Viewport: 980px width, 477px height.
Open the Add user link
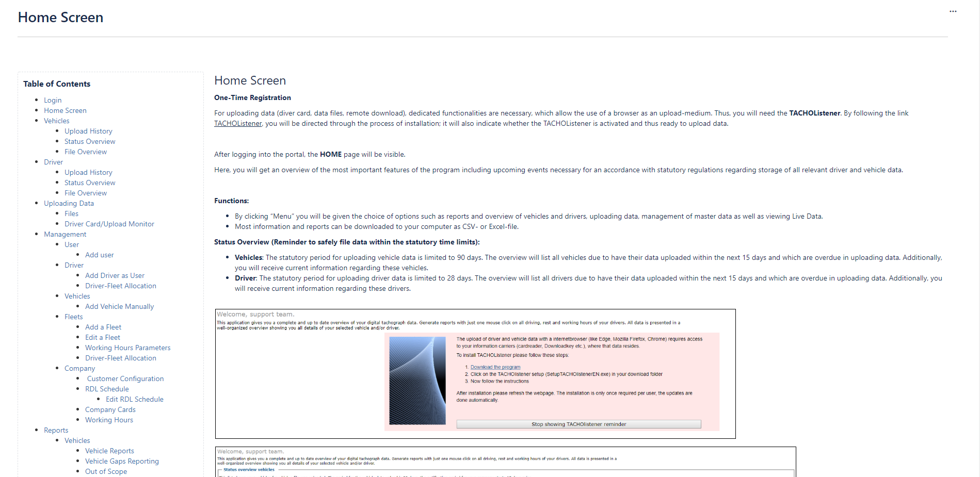pyautogui.click(x=100, y=255)
